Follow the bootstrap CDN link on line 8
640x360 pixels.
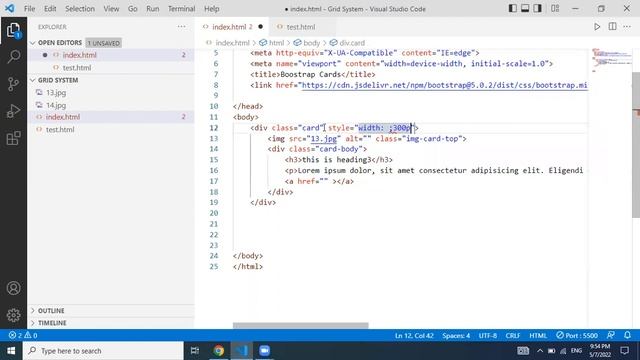pyautogui.click(x=444, y=85)
